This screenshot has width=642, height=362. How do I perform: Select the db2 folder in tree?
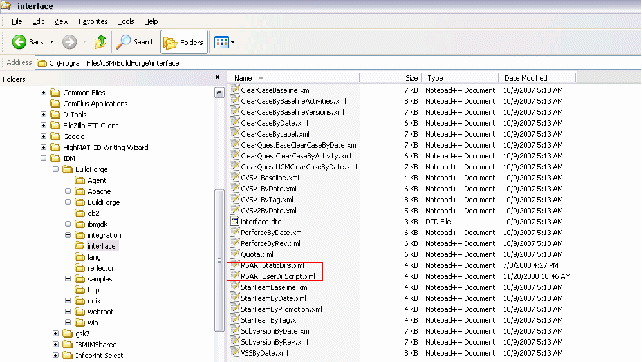(88, 213)
